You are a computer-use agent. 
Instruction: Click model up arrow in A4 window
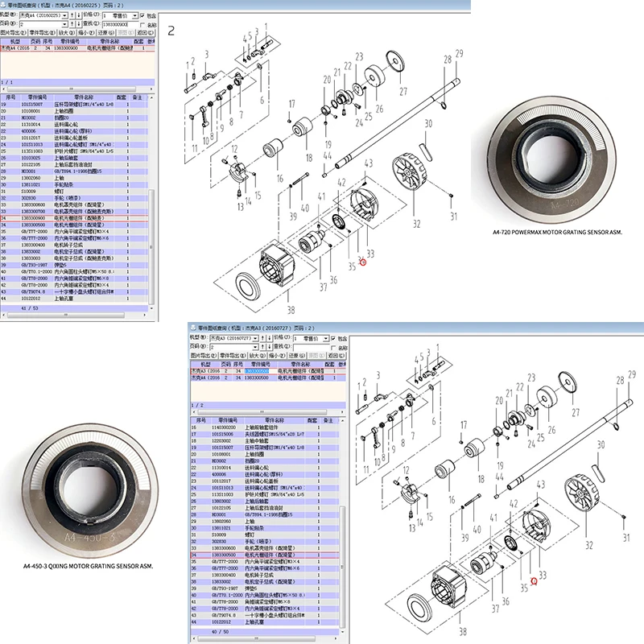[72, 15]
